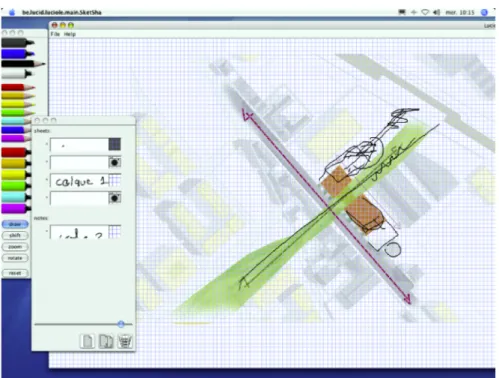Select the red felt marker
This screenshot has height=378, width=499.
click(x=16, y=152)
